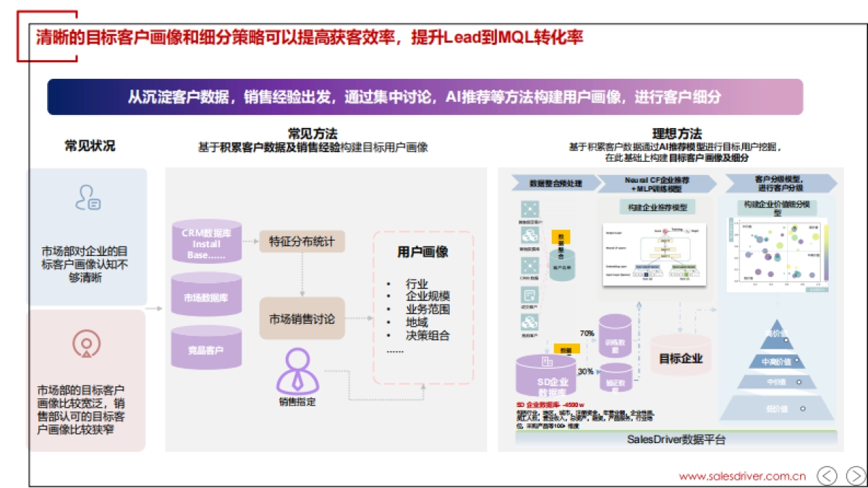The image size is (868, 488).
Task: Click the yellow 数据整合 badge icon
Action: [x=562, y=239]
